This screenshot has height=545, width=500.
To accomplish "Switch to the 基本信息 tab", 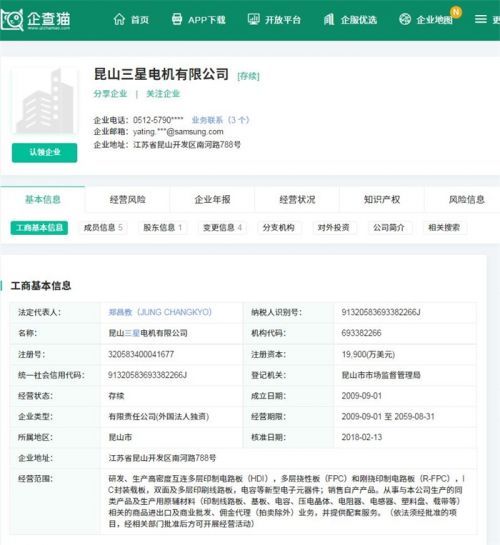I will (43, 200).
